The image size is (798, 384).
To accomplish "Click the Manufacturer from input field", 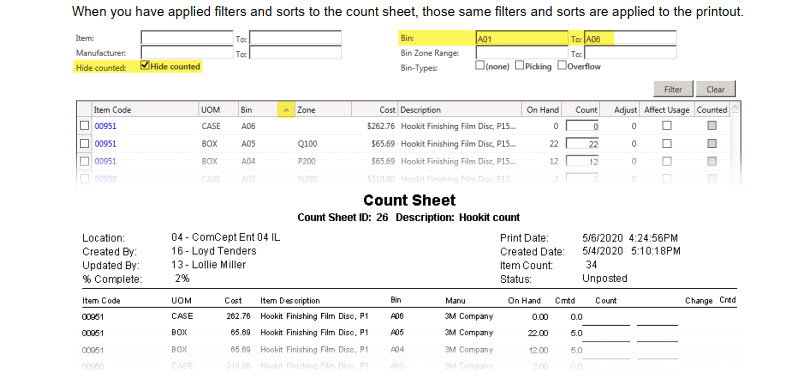I will click(187, 52).
